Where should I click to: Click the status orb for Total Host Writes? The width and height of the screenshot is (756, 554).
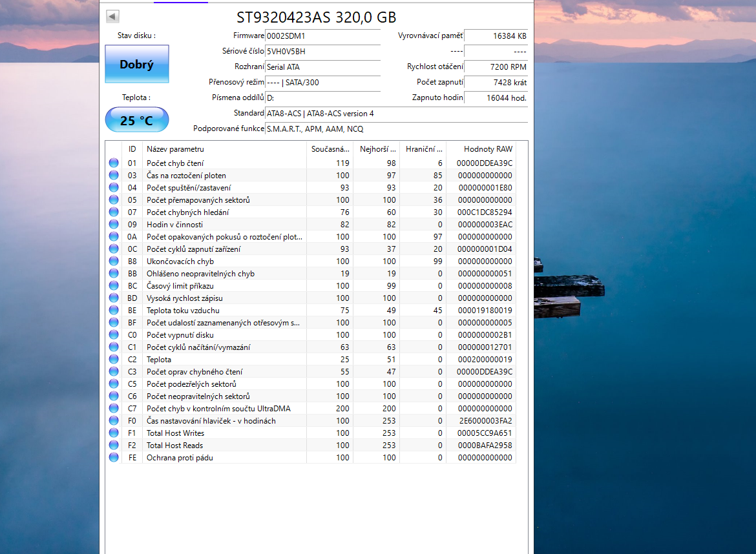click(x=114, y=433)
